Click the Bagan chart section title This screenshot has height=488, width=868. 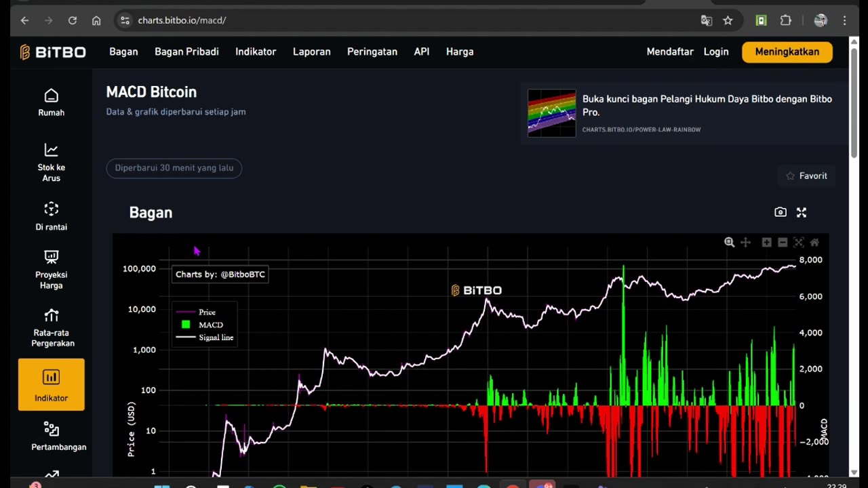151,213
